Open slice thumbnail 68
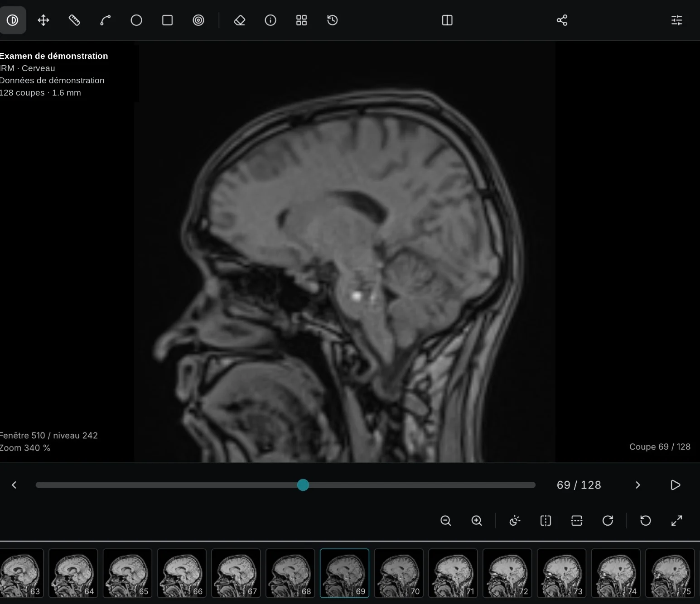 pos(290,573)
